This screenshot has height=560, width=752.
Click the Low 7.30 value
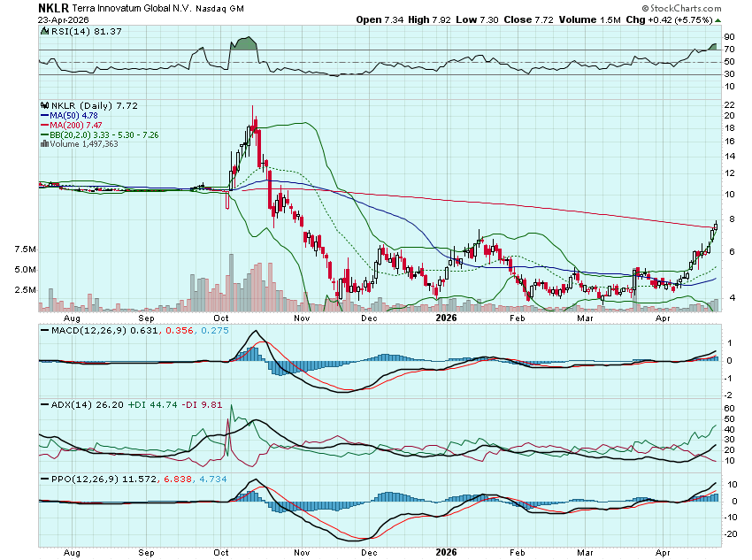click(477, 20)
